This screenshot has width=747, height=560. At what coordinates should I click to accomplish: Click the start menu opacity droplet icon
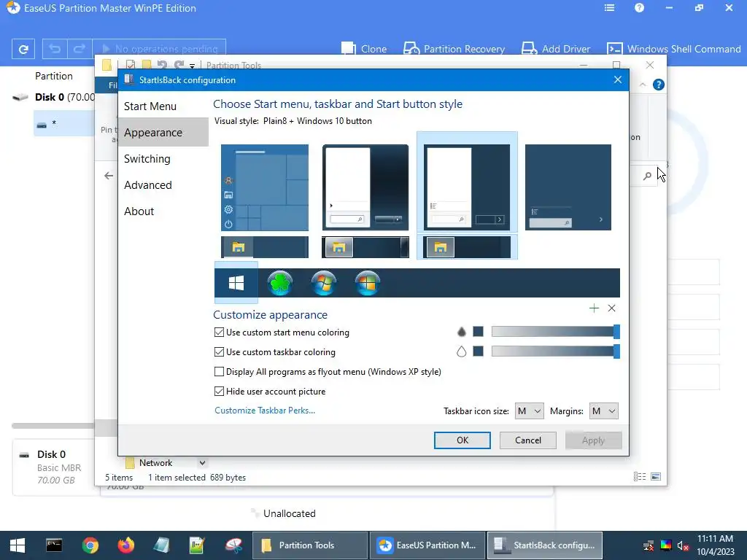pos(461,332)
